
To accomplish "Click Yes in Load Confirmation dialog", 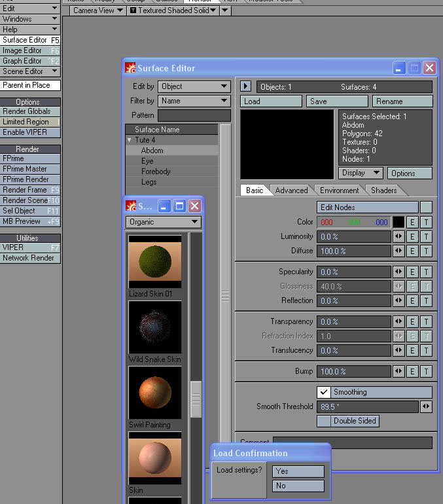I will [298, 471].
